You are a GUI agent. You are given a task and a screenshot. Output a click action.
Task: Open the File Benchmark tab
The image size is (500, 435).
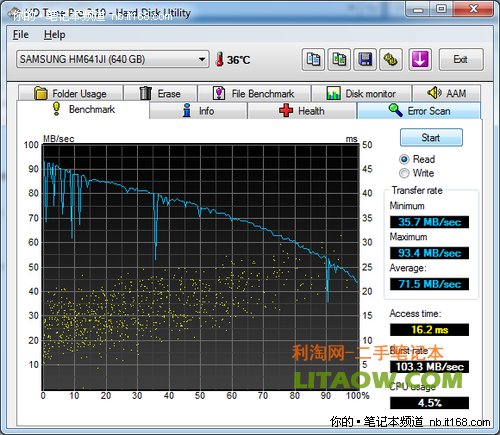pos(254,93)
